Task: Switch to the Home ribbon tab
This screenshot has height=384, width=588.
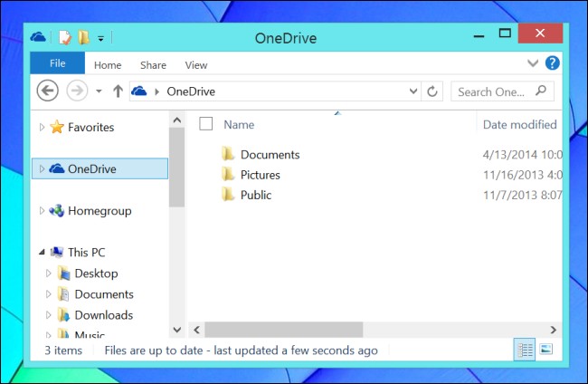Action: [108, 65]
